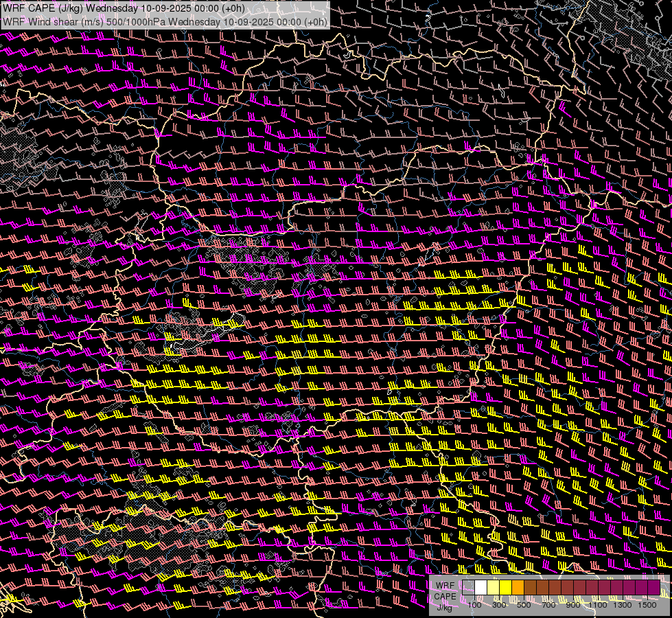Click the J/kg unit label in the legend
The image size is (672, 618).
pos(445,607)
